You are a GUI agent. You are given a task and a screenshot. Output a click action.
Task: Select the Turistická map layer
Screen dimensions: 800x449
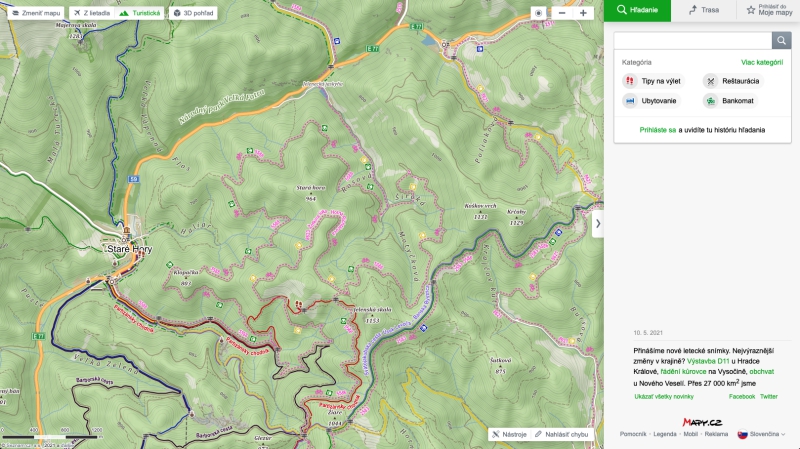pos(140,13)
